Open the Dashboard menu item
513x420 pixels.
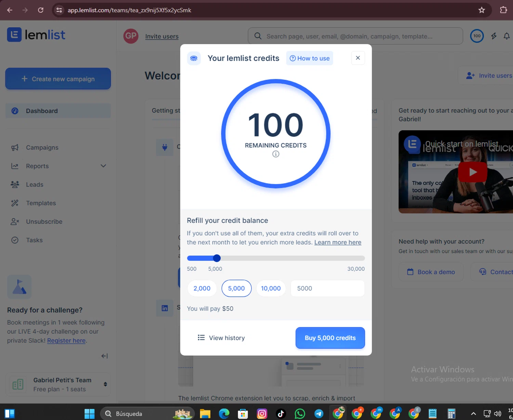click(58, 111)
